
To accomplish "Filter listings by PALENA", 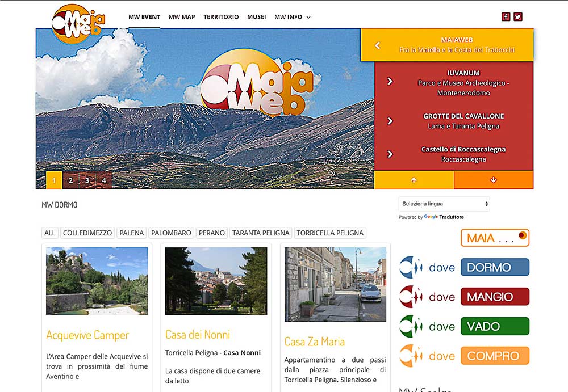I will pyautogui.click(x=132, y=233).
